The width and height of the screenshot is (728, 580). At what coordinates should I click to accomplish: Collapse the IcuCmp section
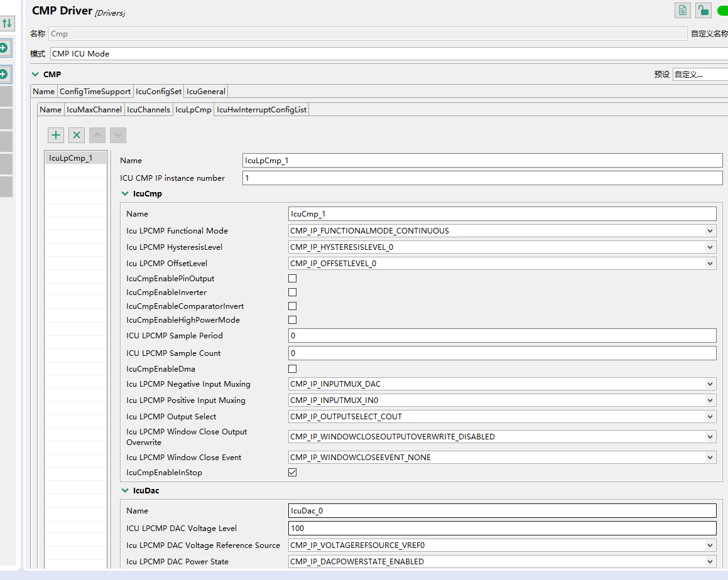click(x=125, y=194)
